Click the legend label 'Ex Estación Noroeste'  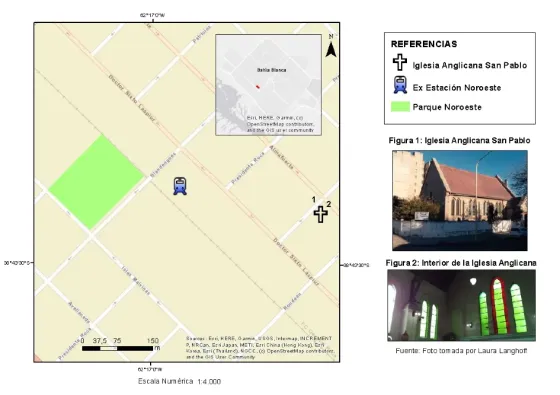click(x=457, y=88)
